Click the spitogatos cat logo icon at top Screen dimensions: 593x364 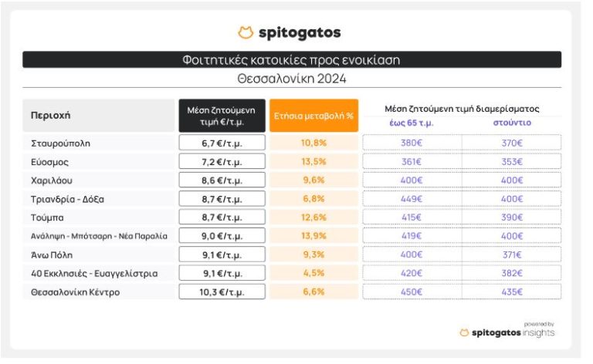pos(246,32)
